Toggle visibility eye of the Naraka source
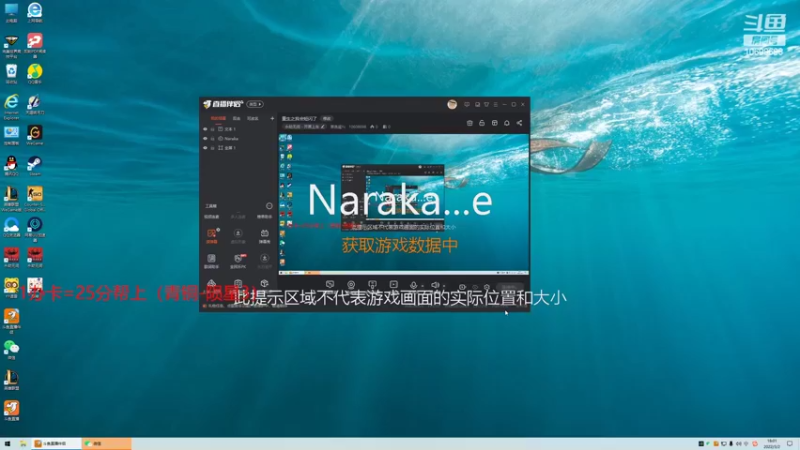The width and height of the screenshot is (800, 450). point(206,138)
